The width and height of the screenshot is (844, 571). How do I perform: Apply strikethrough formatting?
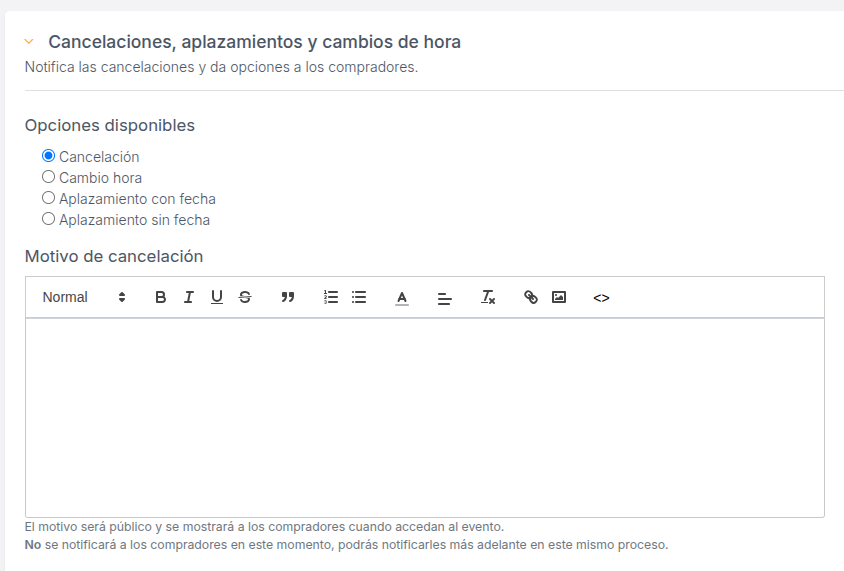(245, 297)
